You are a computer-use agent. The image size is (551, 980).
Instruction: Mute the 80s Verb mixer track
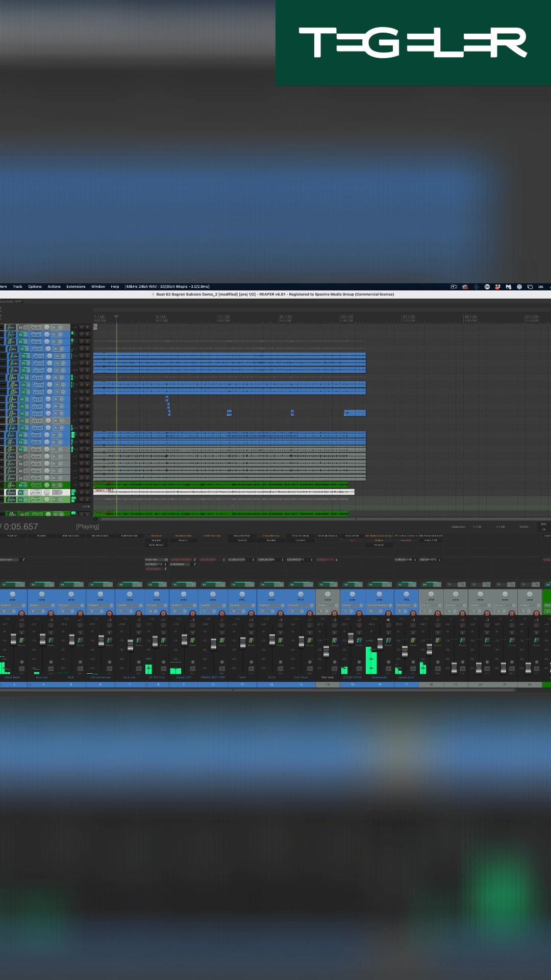(x=334, y=626)
